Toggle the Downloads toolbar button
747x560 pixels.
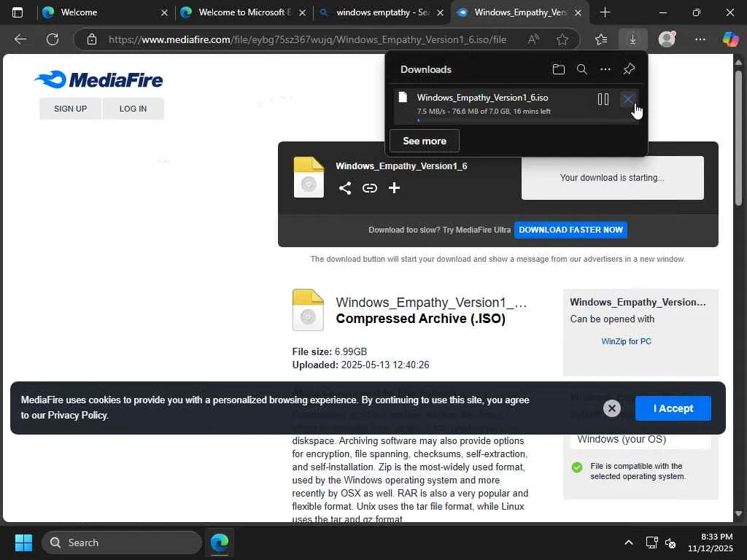click(632, 39)
